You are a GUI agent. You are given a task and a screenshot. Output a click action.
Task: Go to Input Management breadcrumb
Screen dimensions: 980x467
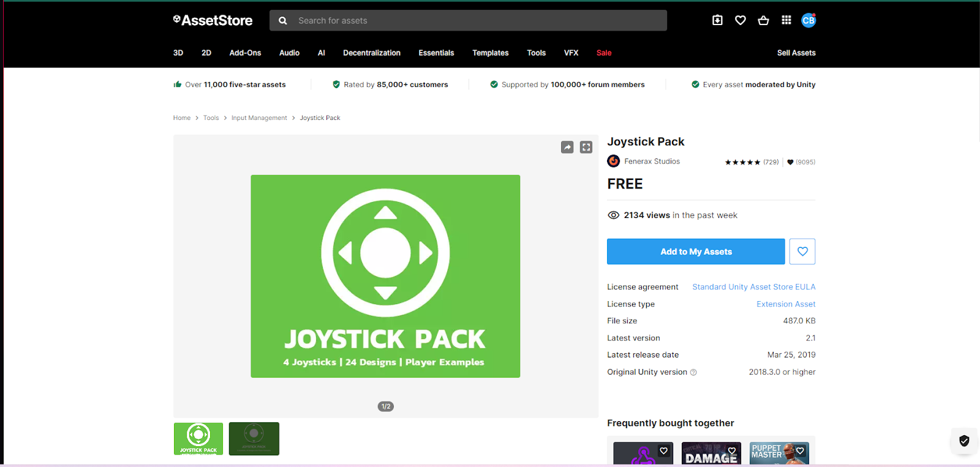click(259, 118)
